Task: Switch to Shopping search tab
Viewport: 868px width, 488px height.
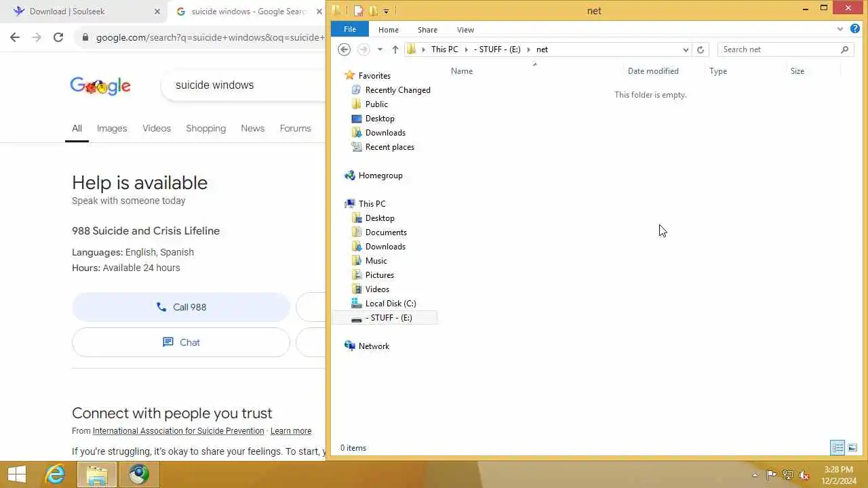Action: 205,128
